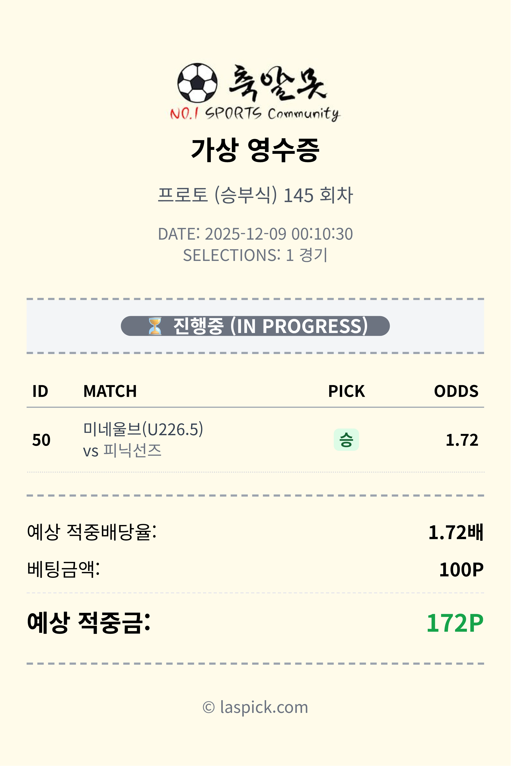
Task: Open the laspick.com footer link
Action: pos(255,707)
